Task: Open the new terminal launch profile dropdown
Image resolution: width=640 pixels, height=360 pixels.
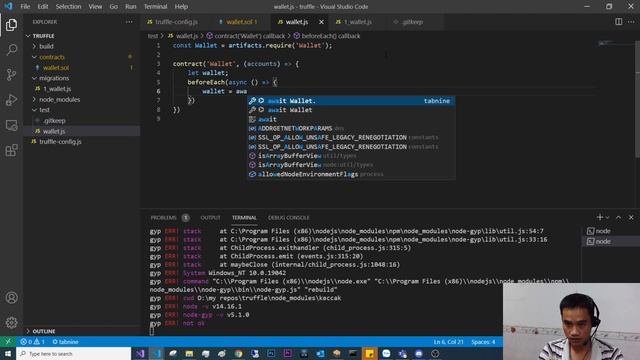Action: pyautogui.click(x=607, y=218)
